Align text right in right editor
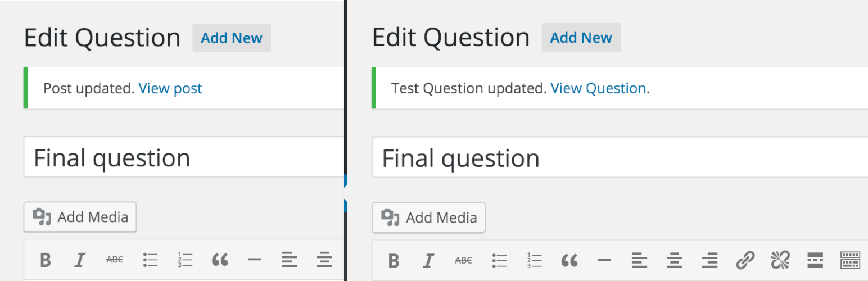Image resolution: width=868 pixels, height=281 pixels. 709,260
